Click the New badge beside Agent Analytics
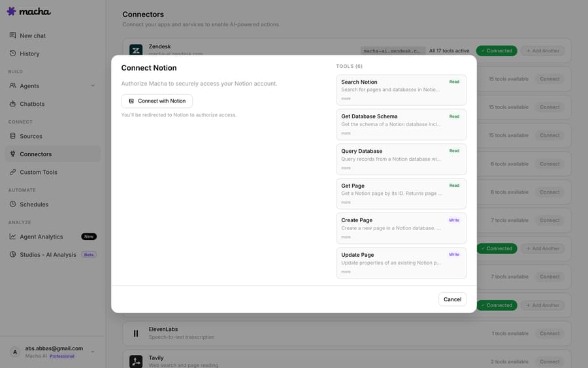The image size is (588, 368). (x=89, y=237)
